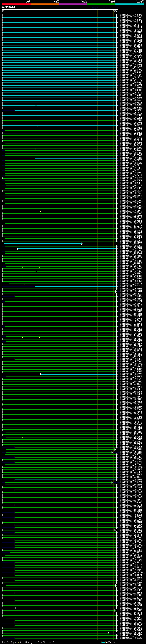The image size is (146, 644).
Task: Click the purple ~60% identity legend segment
Action: pos(73,4)
